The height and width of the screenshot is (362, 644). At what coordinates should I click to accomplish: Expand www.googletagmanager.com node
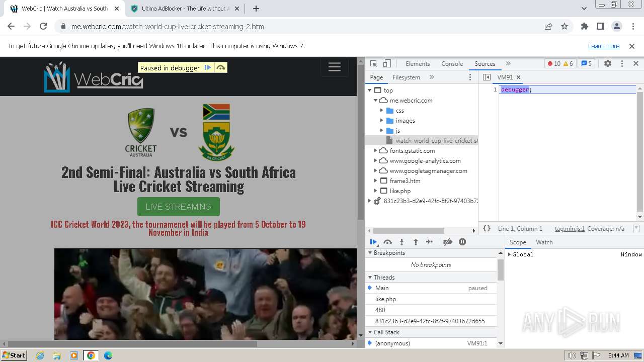click(375, 171)
